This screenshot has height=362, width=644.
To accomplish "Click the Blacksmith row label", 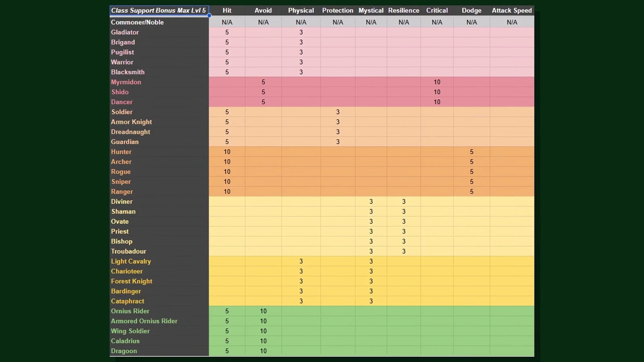I will click(128, 72).
